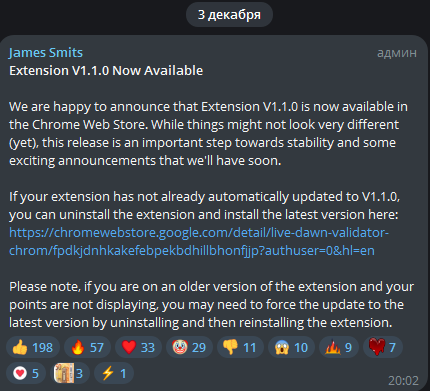Open James Smits sender profile
Viewport: 430px width, 391px height.
pyautogui.click(x=46, y=52)
